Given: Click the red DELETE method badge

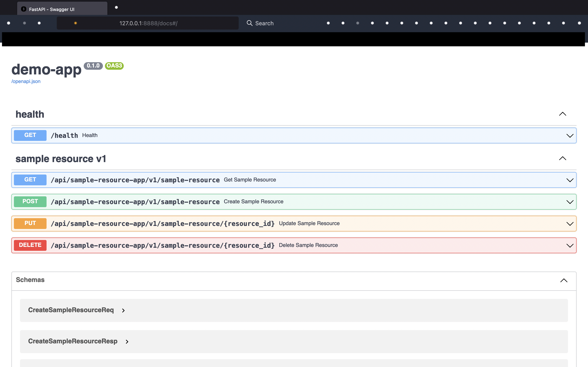Looking at the screenshot, I should pyautogui.click(x=30, y=245).
